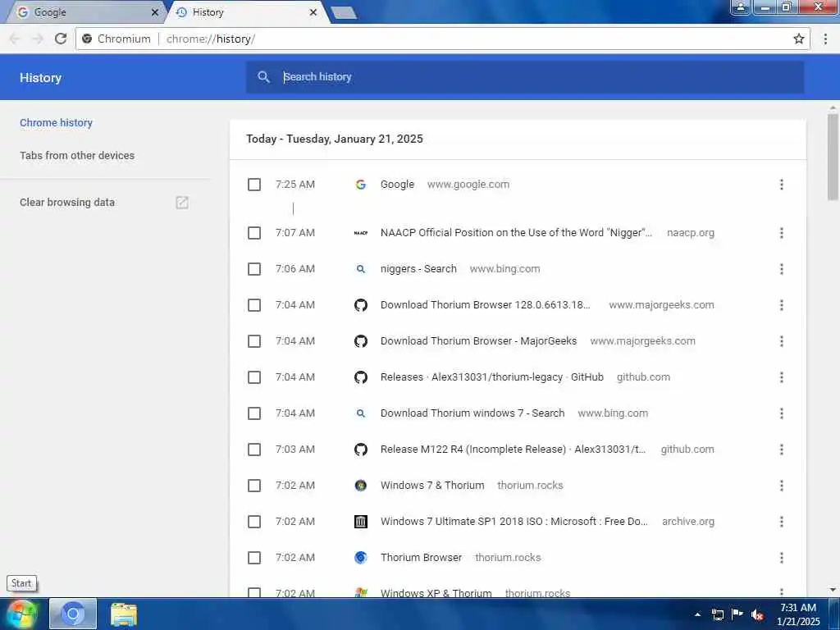The image size is (840, 630).
Task: Click the browser forward arrow
Action: (38, 39)
